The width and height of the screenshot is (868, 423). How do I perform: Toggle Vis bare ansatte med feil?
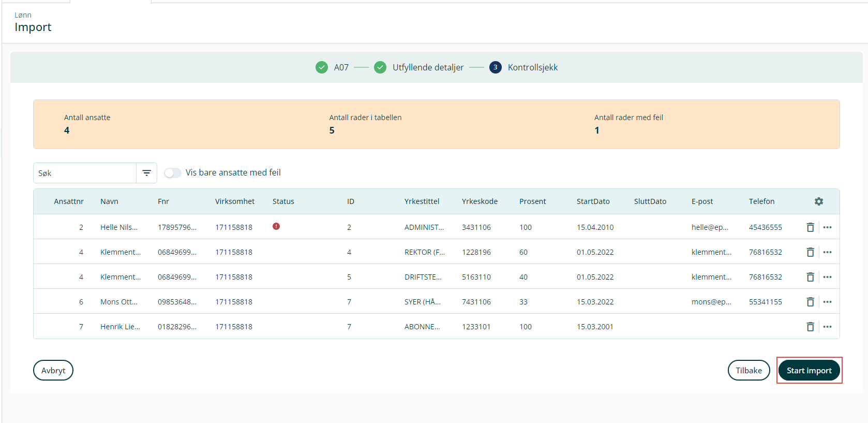(x=173, y=173)
